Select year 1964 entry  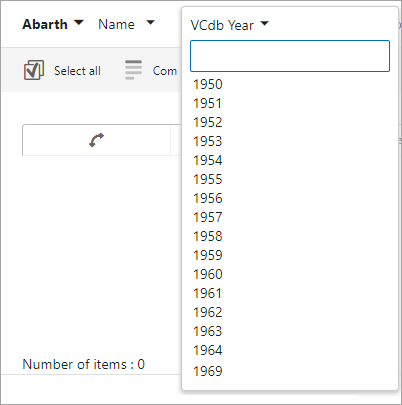click(x=208, y=350)
